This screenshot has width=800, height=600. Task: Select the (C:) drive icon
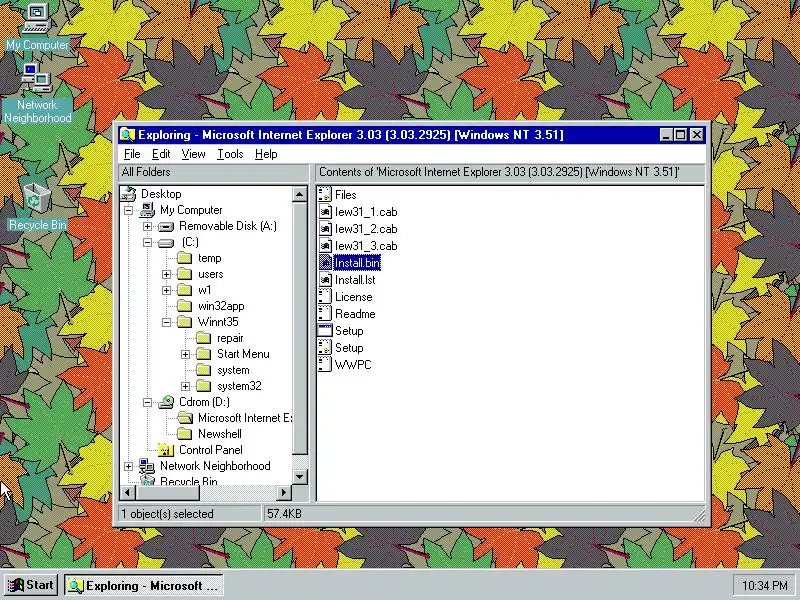[166, 242]
